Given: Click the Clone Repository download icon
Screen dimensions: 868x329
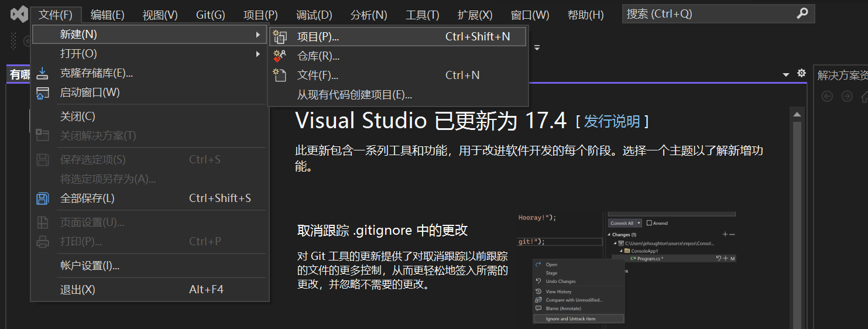Looking at the screenshot, I should (x=43, y=74).
